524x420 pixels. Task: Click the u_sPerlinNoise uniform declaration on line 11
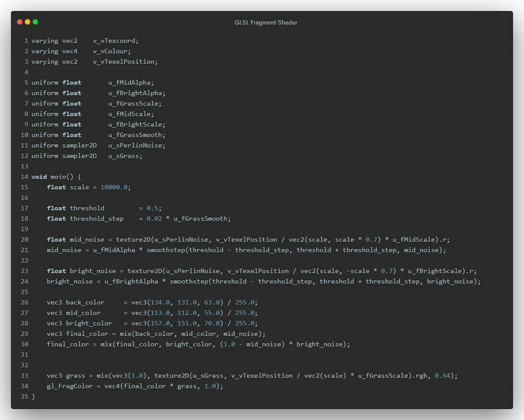[136, 145]
